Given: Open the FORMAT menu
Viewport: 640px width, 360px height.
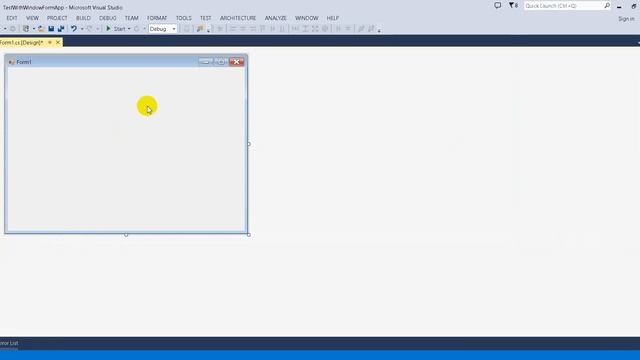Looking at the screenshot, I should pos(157,18).
